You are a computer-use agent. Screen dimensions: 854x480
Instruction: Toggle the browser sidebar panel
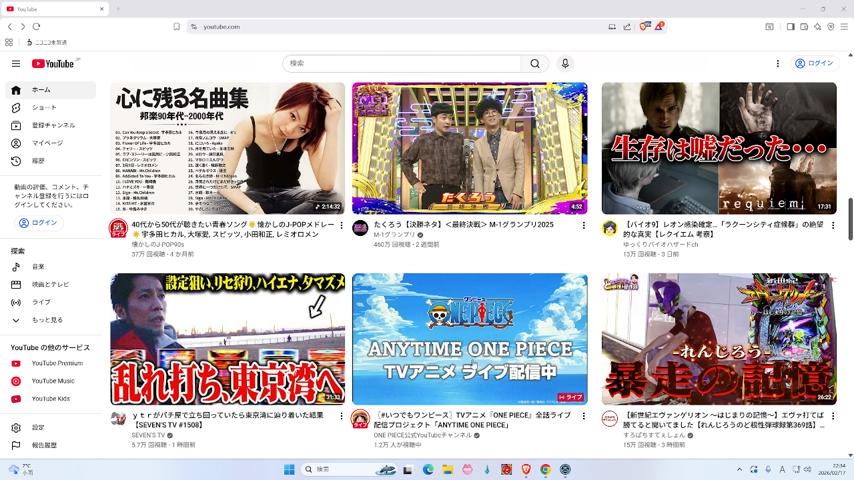point(790,27)
